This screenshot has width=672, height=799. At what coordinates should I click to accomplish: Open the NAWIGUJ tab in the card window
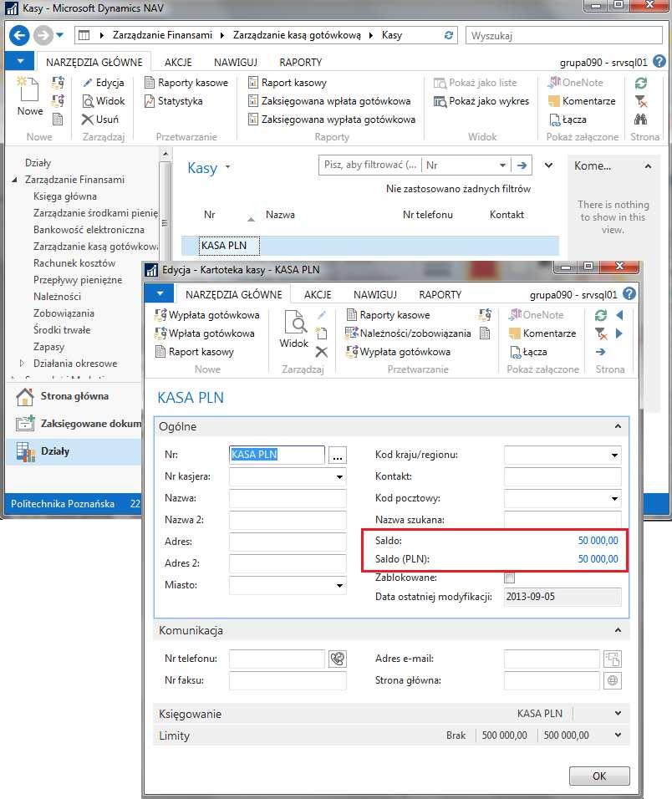point(375,294)
